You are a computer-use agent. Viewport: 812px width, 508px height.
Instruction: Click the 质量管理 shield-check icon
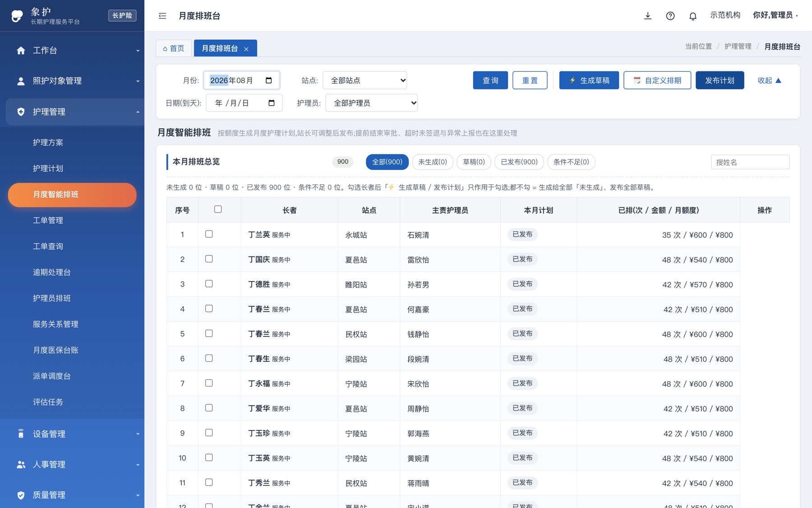pyautogui.click(x=21, y=495)
